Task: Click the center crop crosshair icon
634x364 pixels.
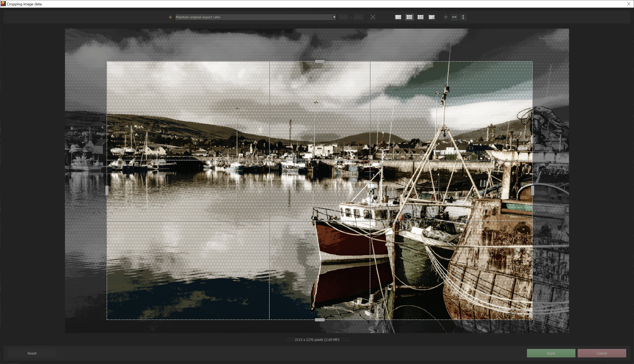Action: point(446,17)
